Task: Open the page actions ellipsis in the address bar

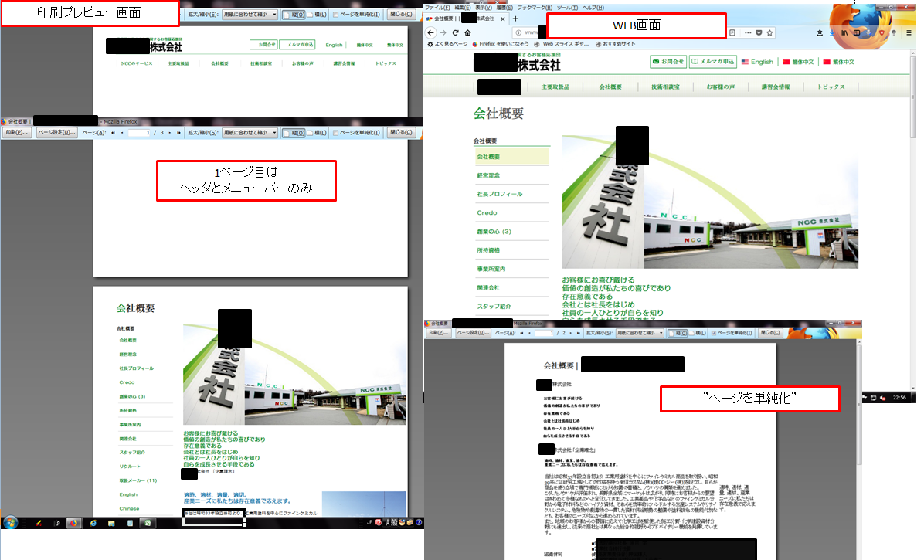Action: pos(746,33)
